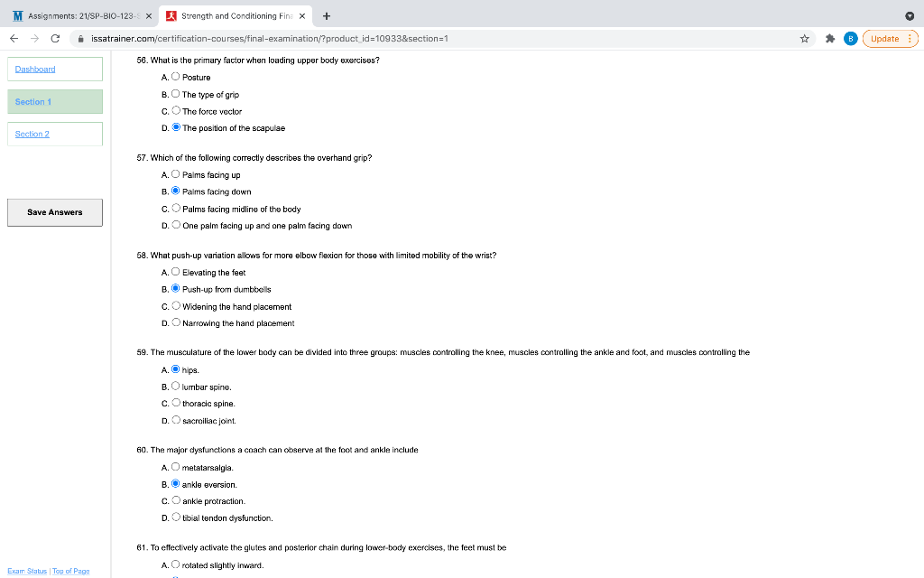Go back using the browser back arrow
Screen dimensions: 924x578
coord(14,38)
